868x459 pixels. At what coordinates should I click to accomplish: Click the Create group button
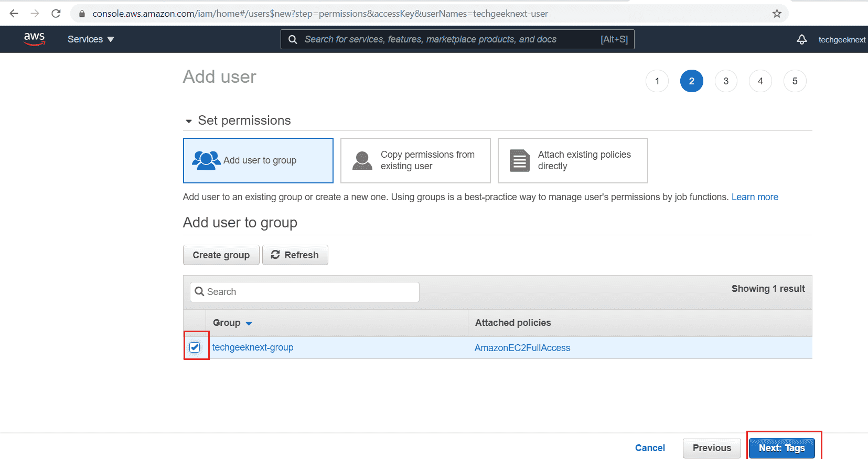click(221, 255)
